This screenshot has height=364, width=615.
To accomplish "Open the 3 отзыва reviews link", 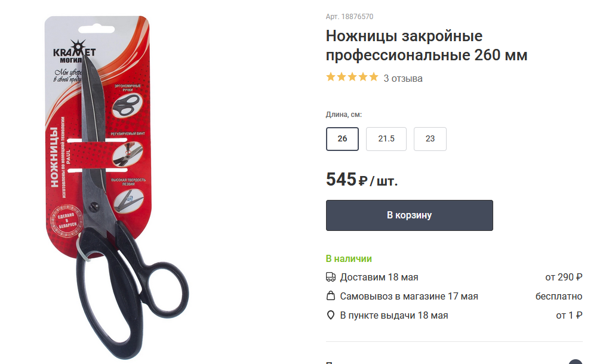I will tap(403, 78).
